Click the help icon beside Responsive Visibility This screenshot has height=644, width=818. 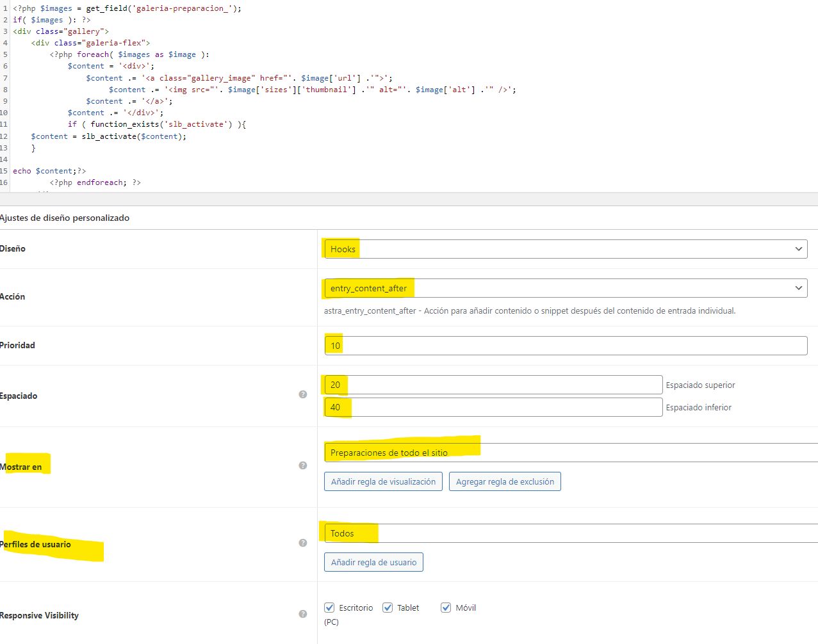303,614
